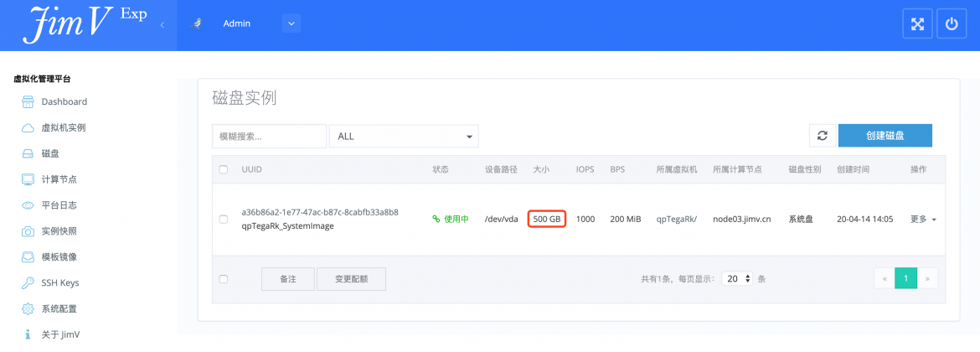Click the 状态 column header
Viewport: 980px width, 352px height.
tap(441, 169)
